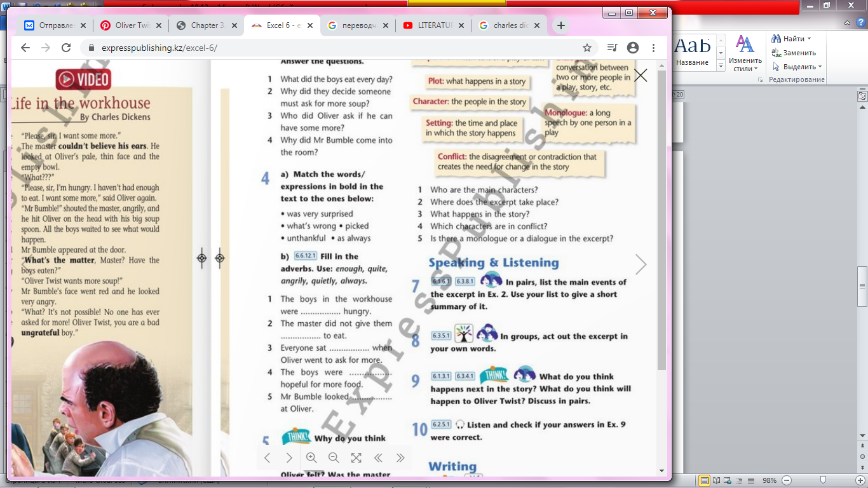This screenshot has width=868, height=488.
Task: Select the Excel 6 tab
Action: [x=281, y=25]
